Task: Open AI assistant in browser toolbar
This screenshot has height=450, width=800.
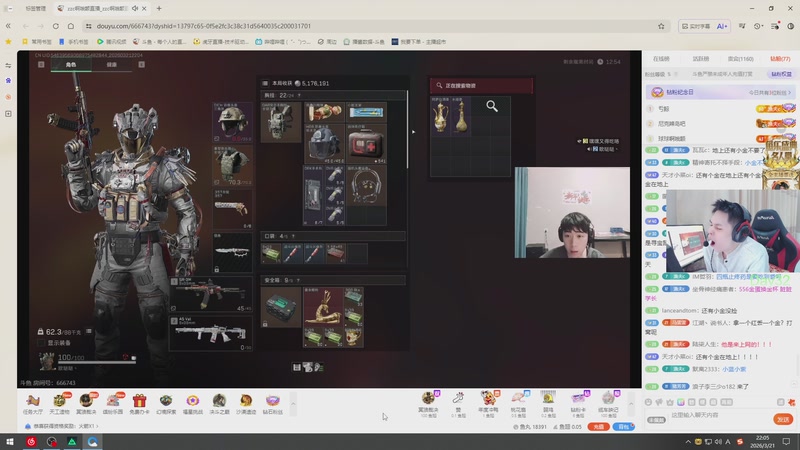Action: click(x=722, y=26)
